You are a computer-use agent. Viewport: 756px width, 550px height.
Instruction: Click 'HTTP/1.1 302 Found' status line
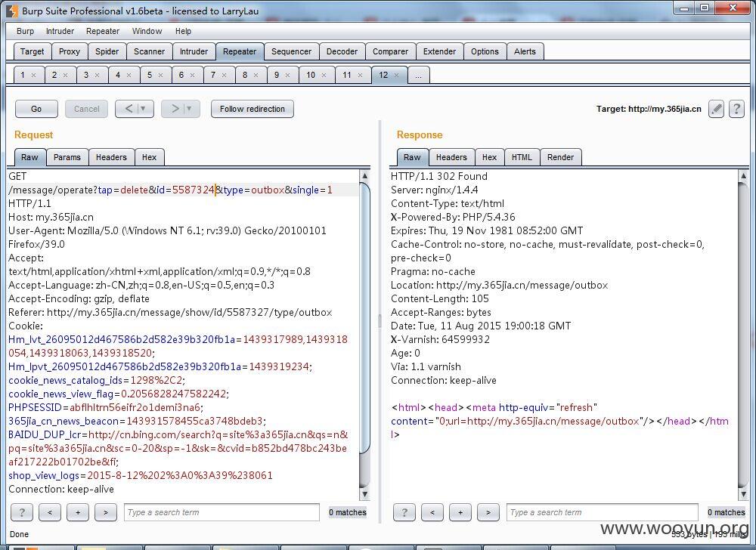point(439,176)
